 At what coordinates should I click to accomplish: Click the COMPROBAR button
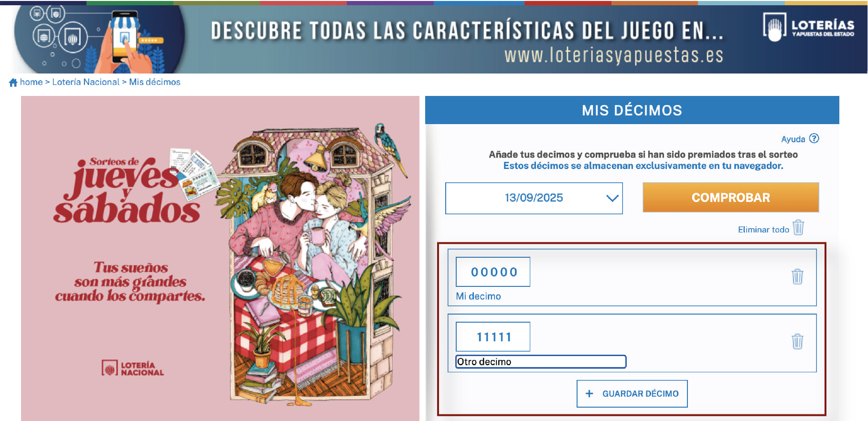730,197
